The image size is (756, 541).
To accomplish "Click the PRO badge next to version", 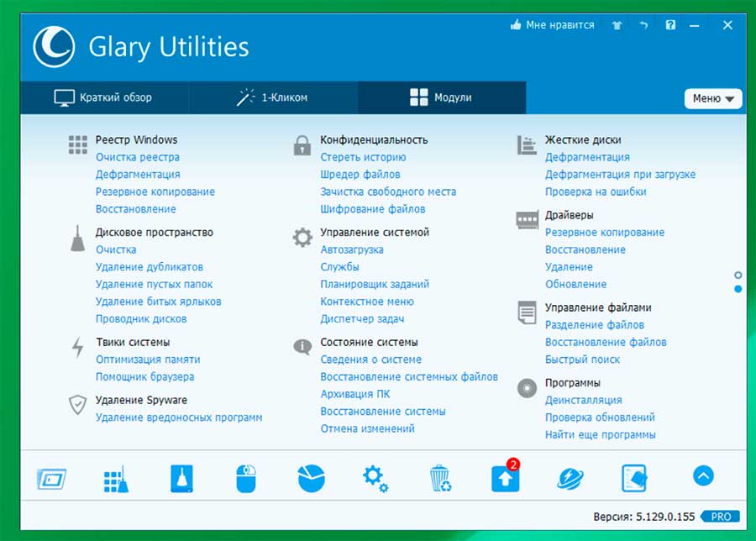I will tap(720, 517).
